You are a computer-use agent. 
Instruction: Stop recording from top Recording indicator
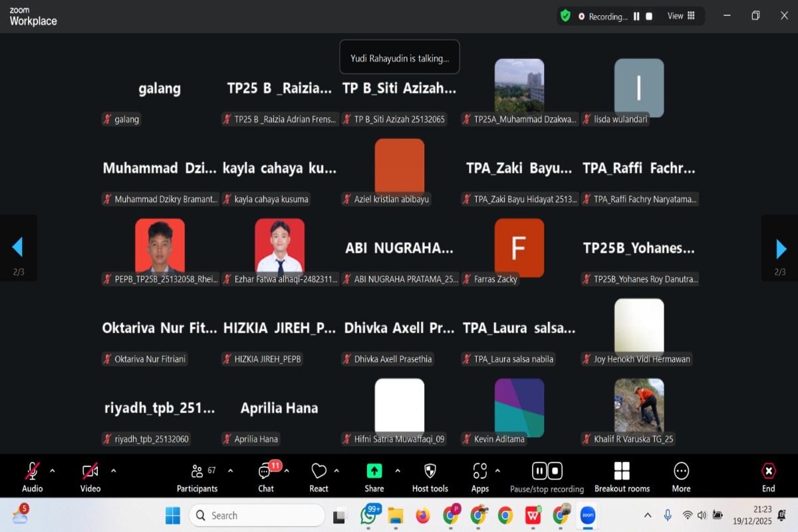[649, 17]
